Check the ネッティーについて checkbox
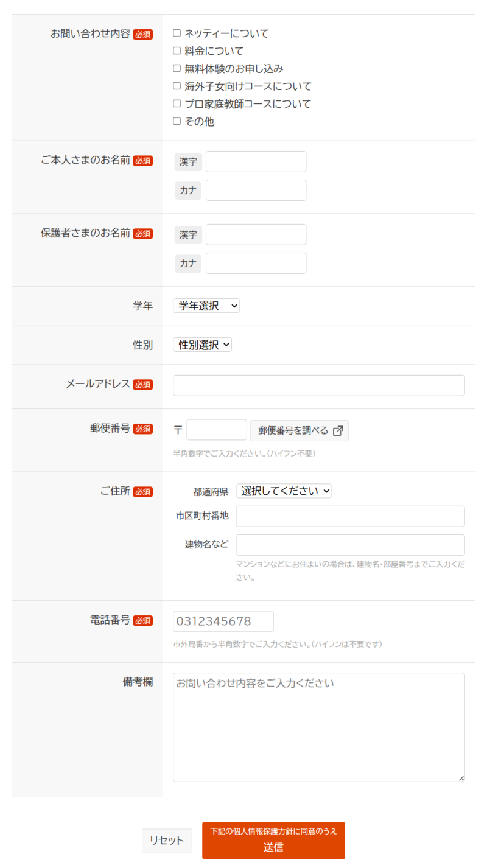The height and width of the screenshot is (868, 487). click(177, 33)
